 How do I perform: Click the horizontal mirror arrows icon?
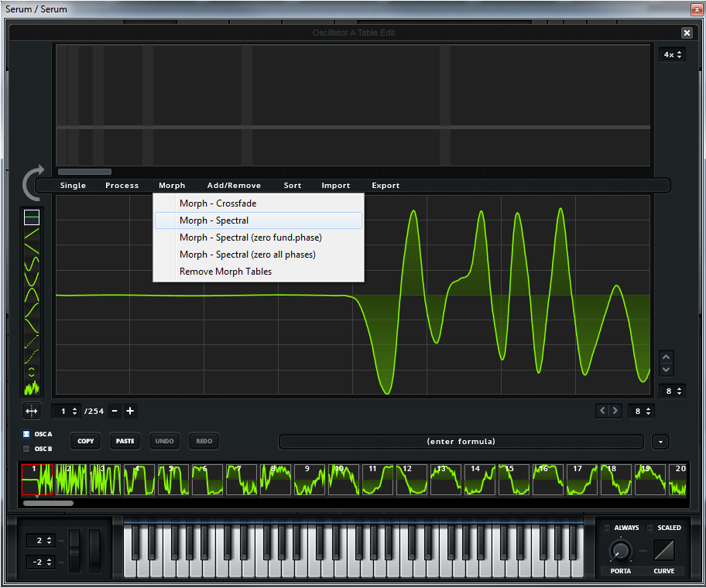click(32, 411)
